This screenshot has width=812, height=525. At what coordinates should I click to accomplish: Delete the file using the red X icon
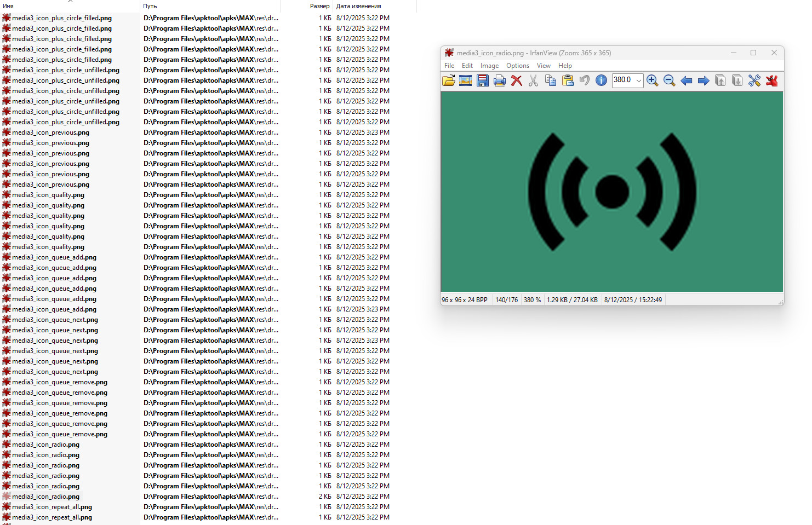(516, 80)
